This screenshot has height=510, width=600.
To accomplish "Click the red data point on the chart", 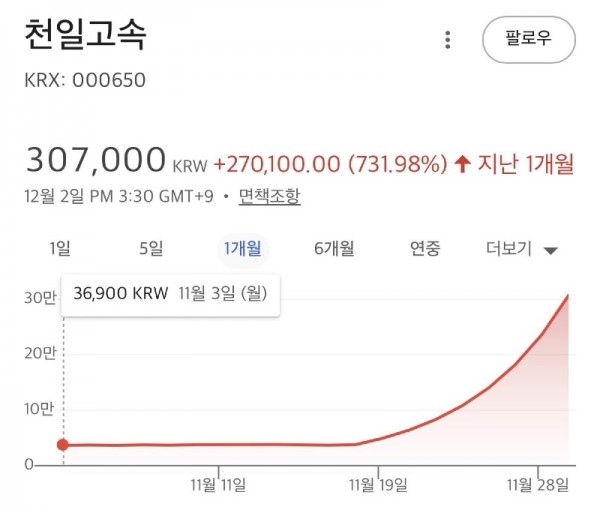I will tap(63, 444).
